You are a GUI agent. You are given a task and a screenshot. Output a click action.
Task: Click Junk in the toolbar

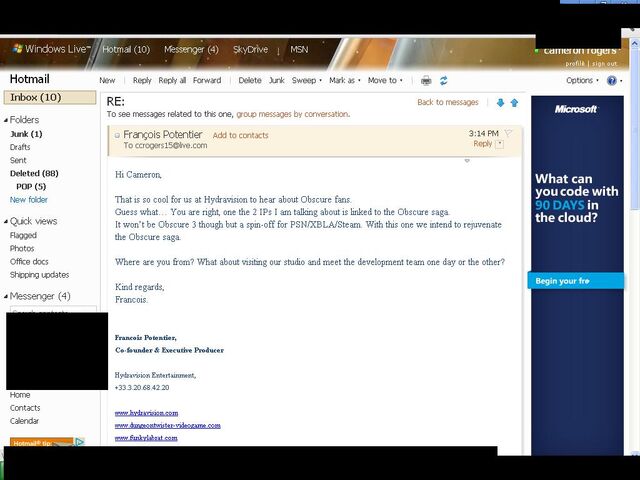[x=276, y=80]
